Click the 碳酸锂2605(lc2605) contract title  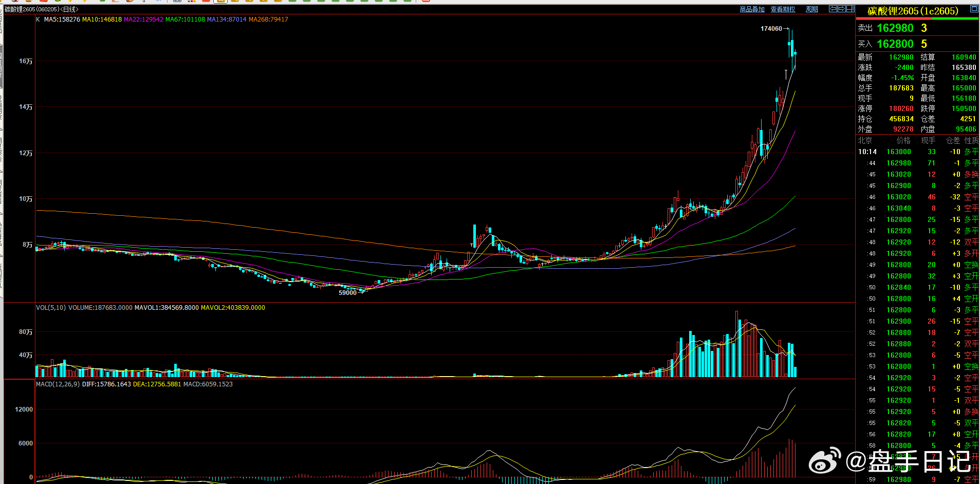click(913, 11)
